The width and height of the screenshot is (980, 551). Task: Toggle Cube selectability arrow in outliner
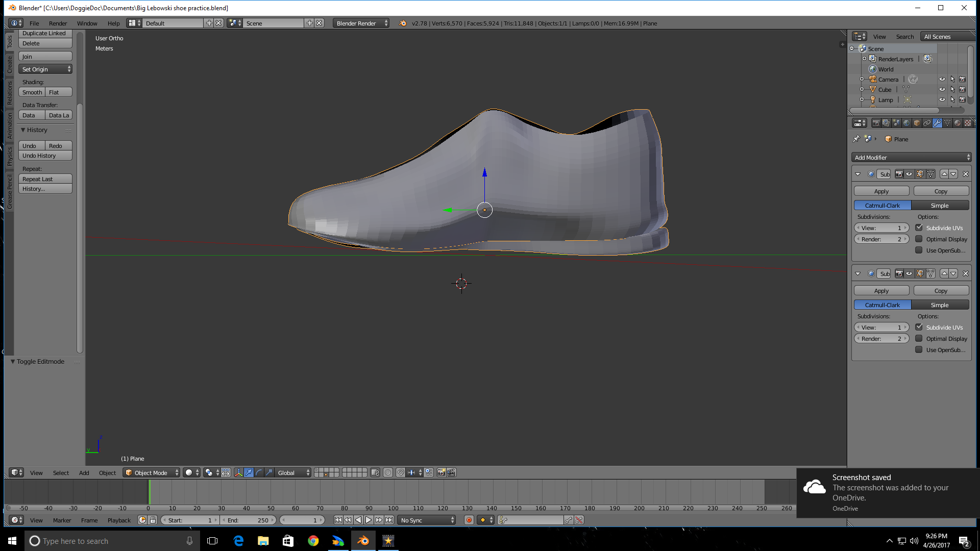(x=952, y=90)
